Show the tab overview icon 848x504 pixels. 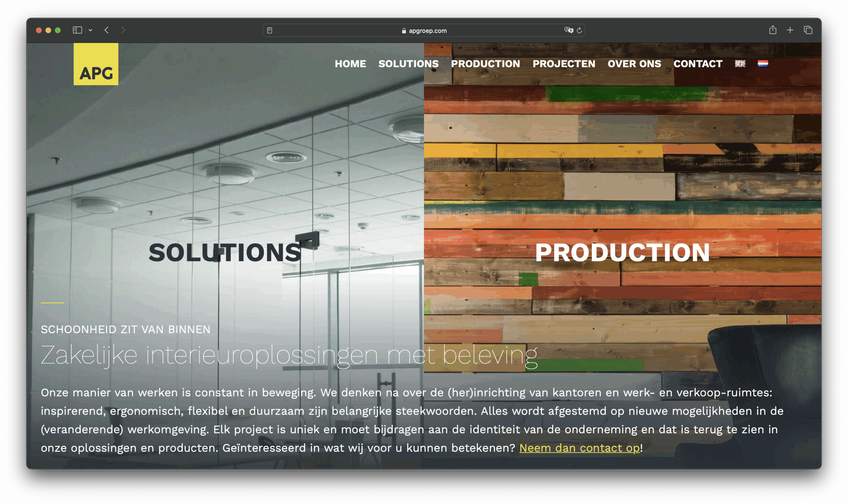coord(808,30)
